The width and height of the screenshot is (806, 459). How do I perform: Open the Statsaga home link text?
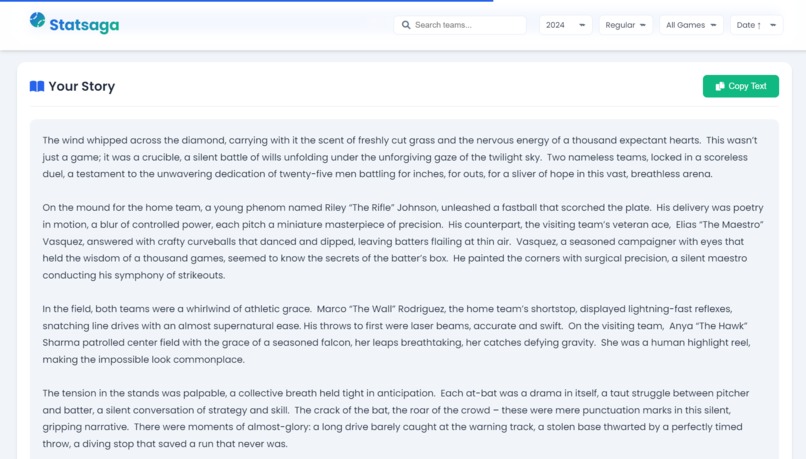point(84,25)
